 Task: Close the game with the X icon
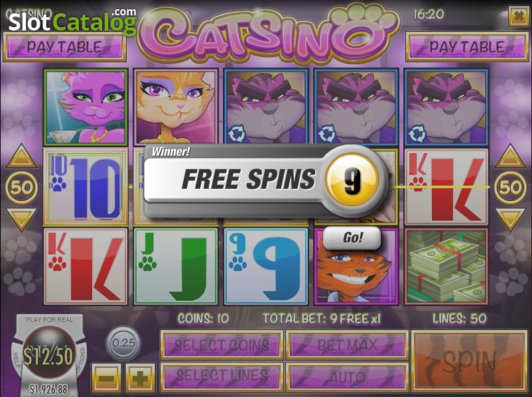point(518,15)
